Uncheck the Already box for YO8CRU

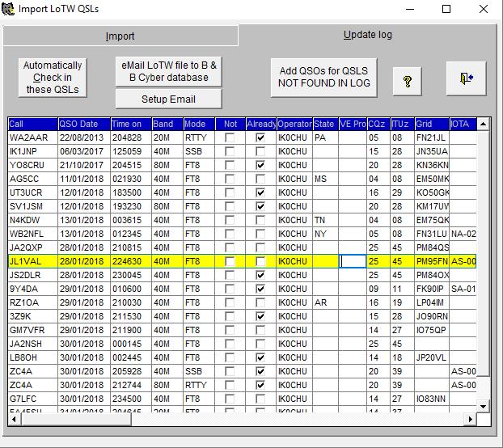260,165
